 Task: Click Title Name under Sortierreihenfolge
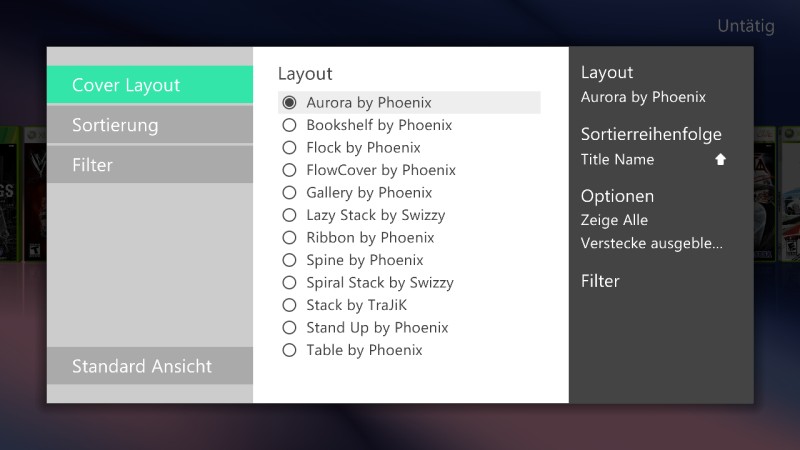click(617, 160)
